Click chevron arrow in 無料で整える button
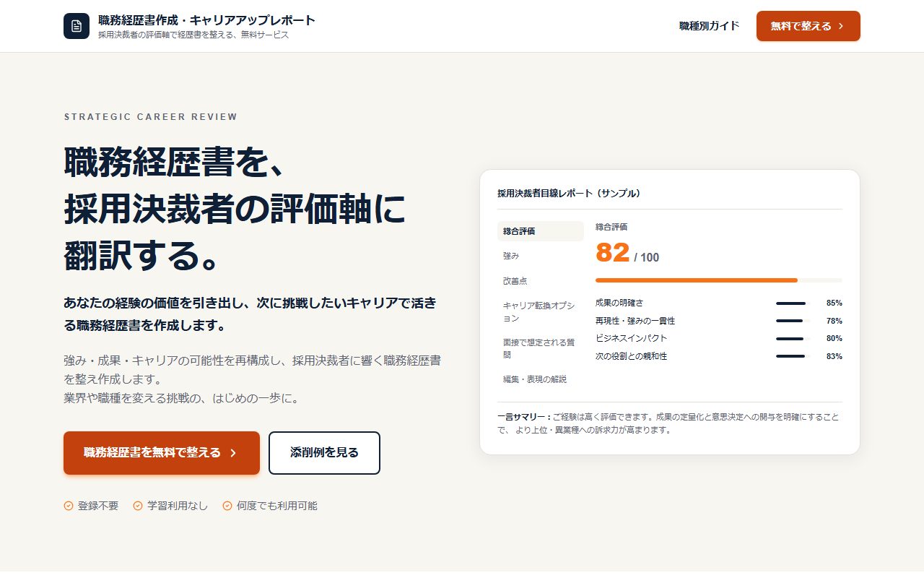924x578 pixels. coord(841,26)
